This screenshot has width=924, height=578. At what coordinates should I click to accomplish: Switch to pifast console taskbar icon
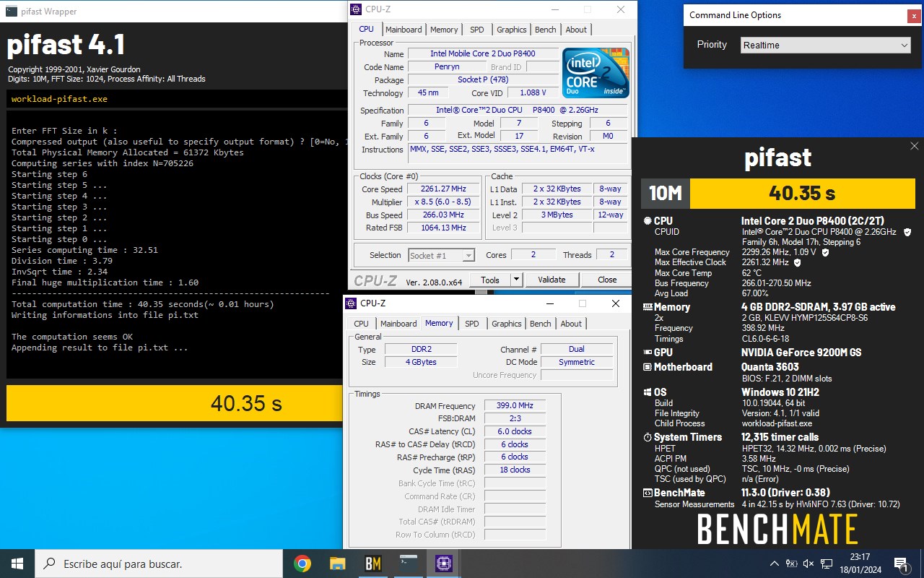[409, 564]
